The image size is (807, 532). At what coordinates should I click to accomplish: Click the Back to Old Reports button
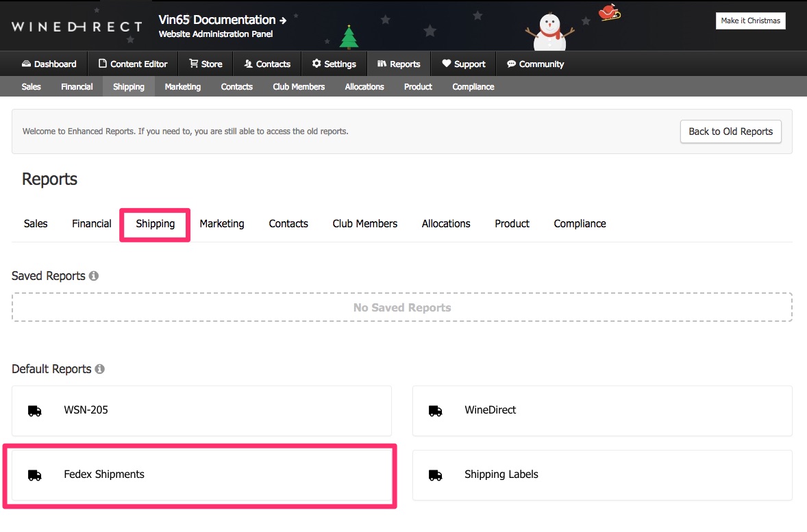pyautogui.click(x=730, y=131)
